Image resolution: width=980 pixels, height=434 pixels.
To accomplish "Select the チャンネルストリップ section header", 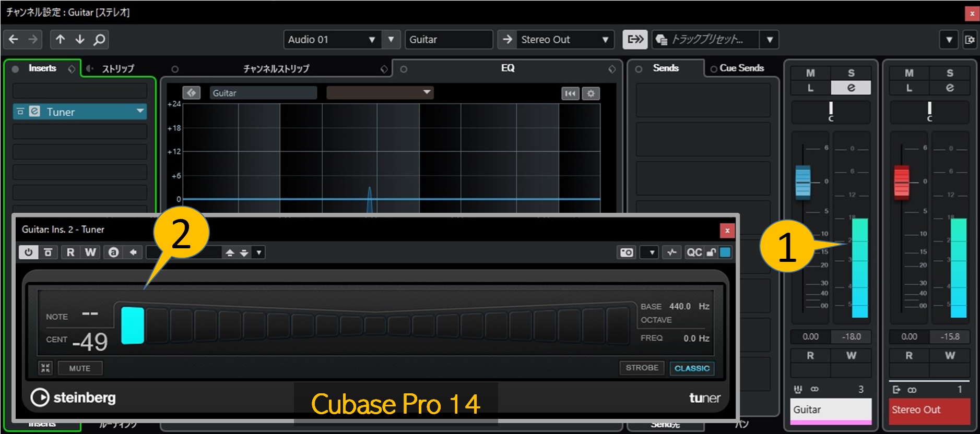I will [x=276, y=69].
